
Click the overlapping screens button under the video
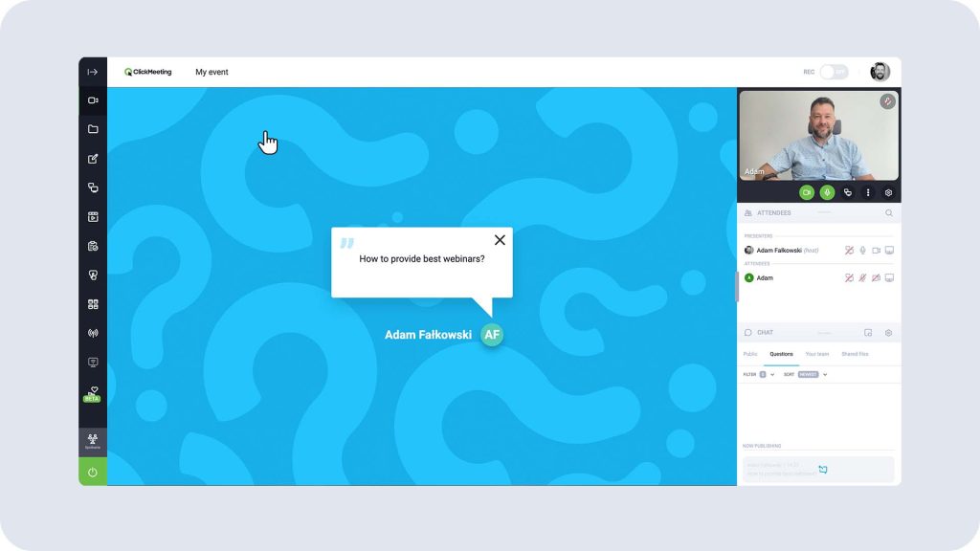(848, 193)
